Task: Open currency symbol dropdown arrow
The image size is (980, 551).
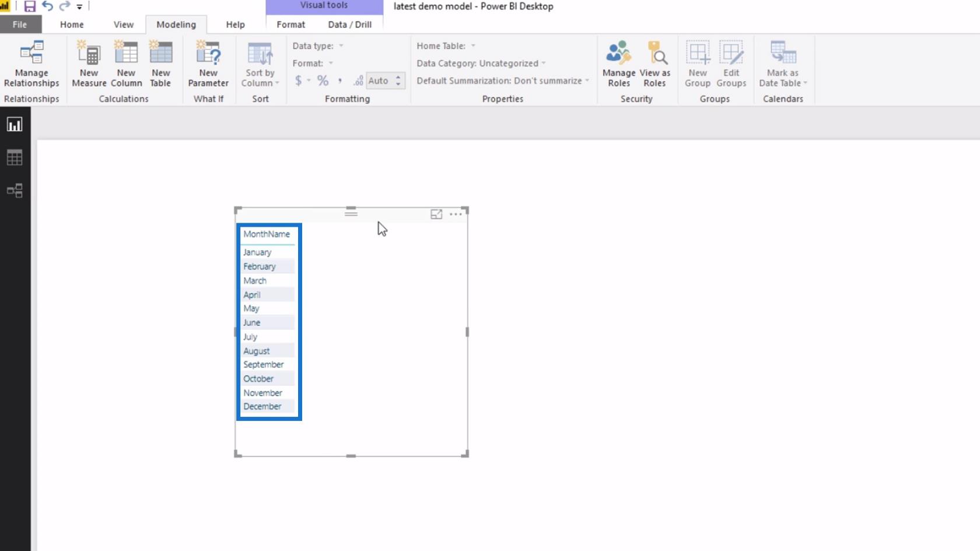Action: click(309, 80)
